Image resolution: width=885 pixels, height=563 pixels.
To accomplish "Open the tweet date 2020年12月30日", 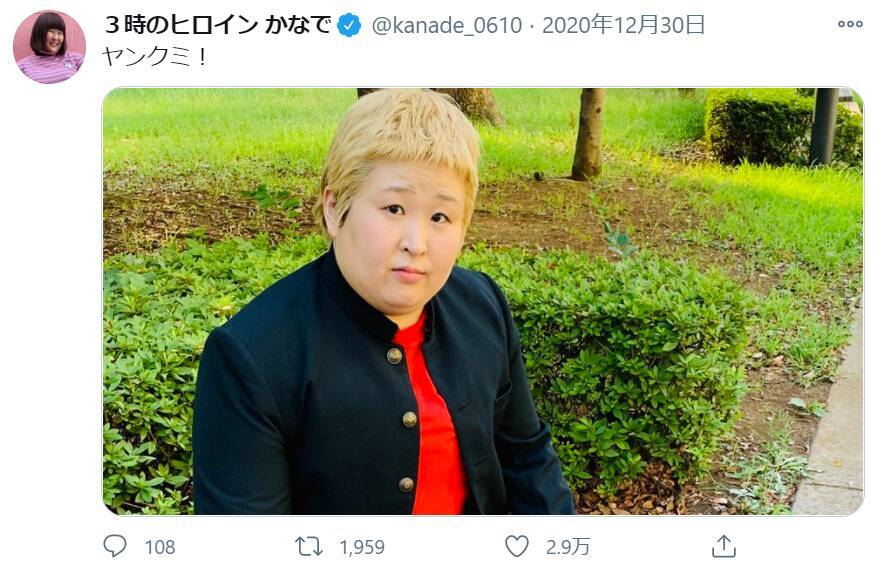I will pos(623,25).
